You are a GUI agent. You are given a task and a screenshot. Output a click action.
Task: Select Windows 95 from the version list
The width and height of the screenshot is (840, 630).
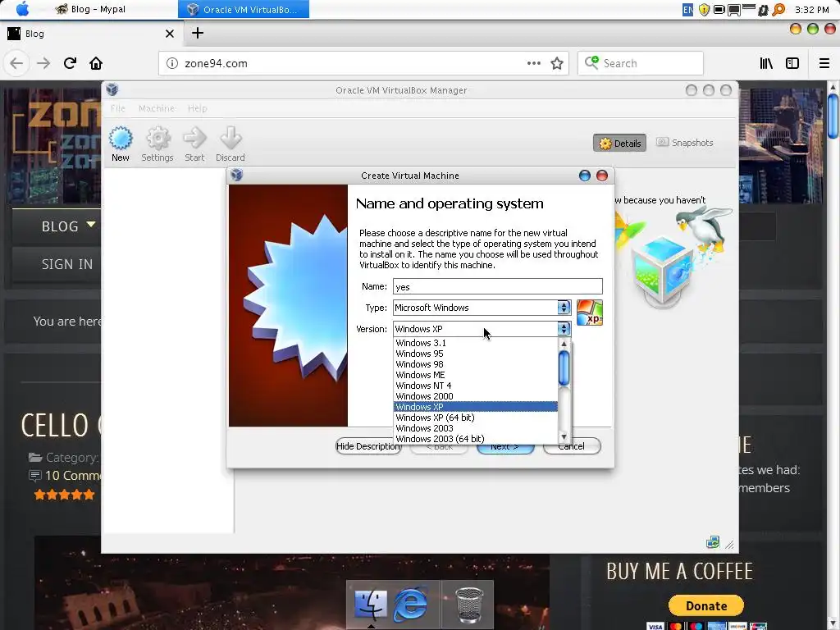click(475, 354)
